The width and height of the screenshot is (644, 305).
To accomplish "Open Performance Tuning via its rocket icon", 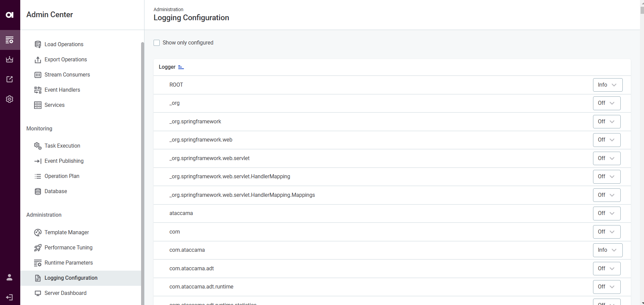I will click(x=38, y=247).
